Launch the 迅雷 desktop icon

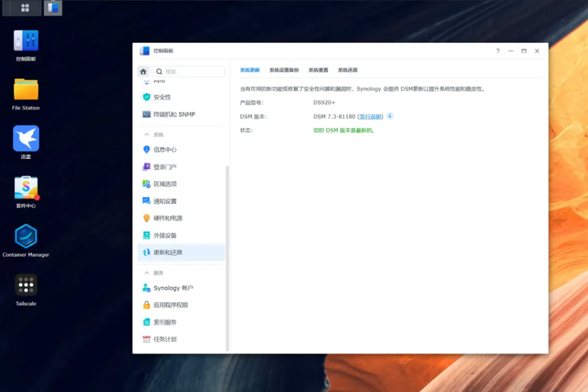tap(26, 139)
